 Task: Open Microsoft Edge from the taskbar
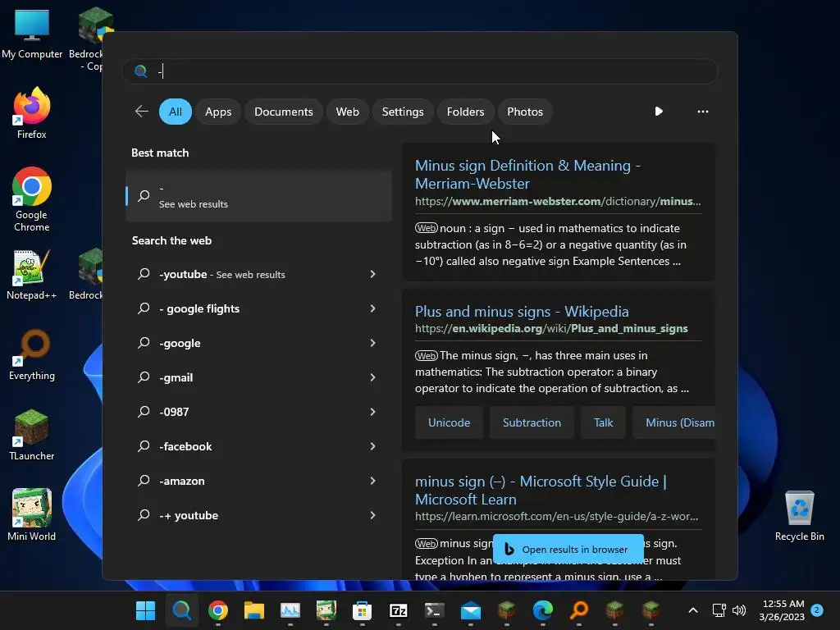point(543,610)
